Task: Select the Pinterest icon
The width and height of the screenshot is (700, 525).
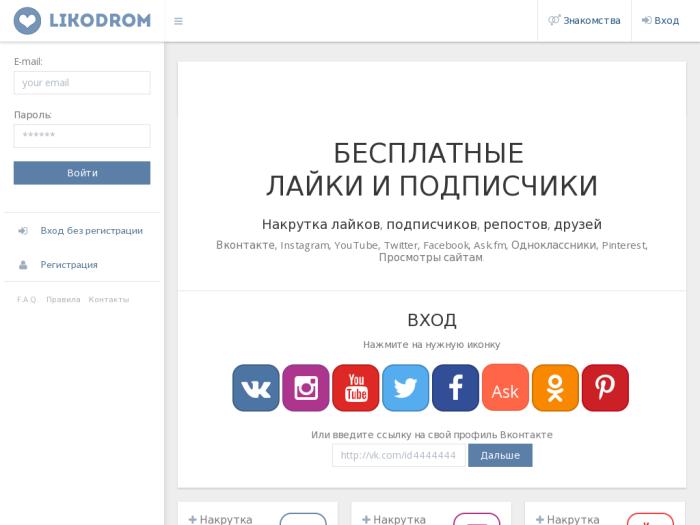Action: coord(605,388)
